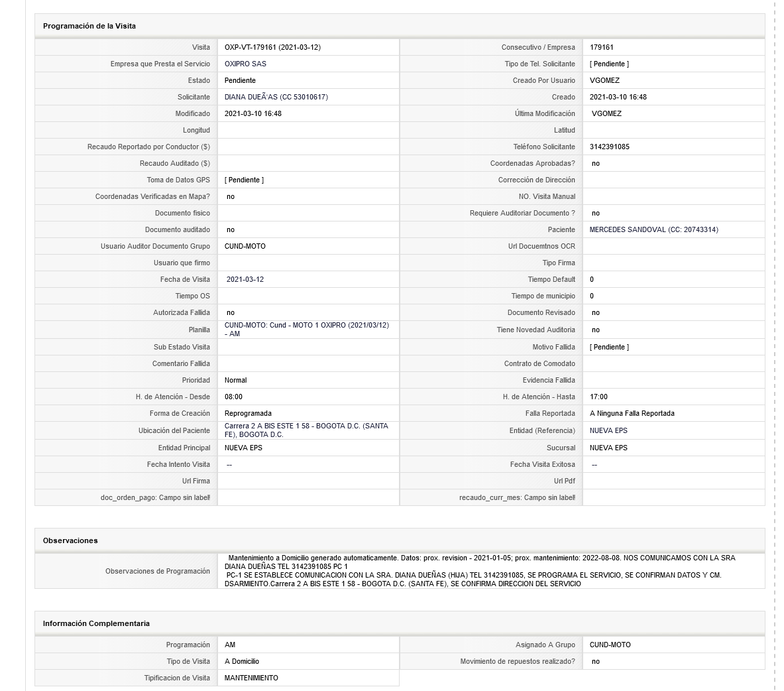
Task: Click the Observaciones section header
Action: (x=400, y=540)
